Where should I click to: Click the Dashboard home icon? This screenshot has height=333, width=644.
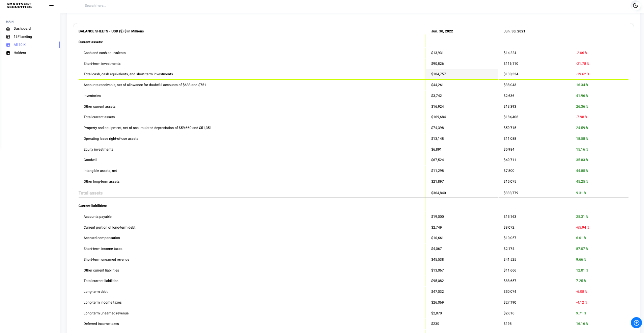point(8,29)
